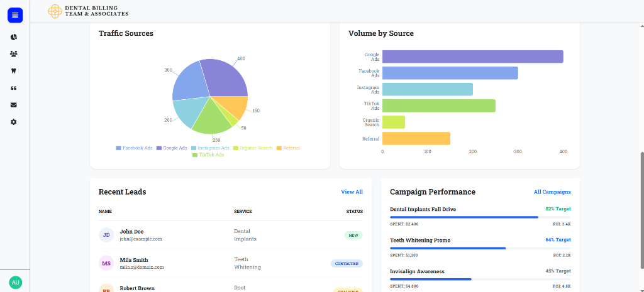The width and height of the screenshot is (644, 292).
Task: Click the 64% Target label
Action: pos(558,240)
